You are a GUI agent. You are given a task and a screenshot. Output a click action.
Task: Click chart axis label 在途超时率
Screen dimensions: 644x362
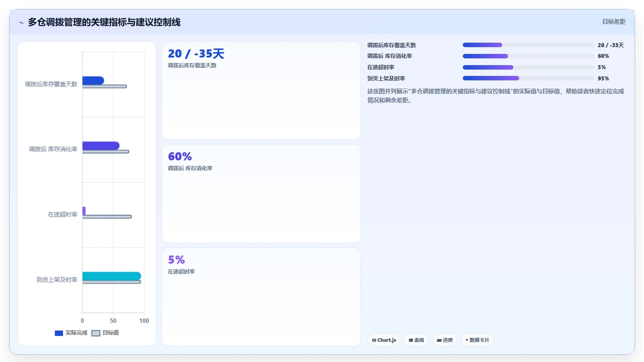pyautogui.click(x=63, y=215)
